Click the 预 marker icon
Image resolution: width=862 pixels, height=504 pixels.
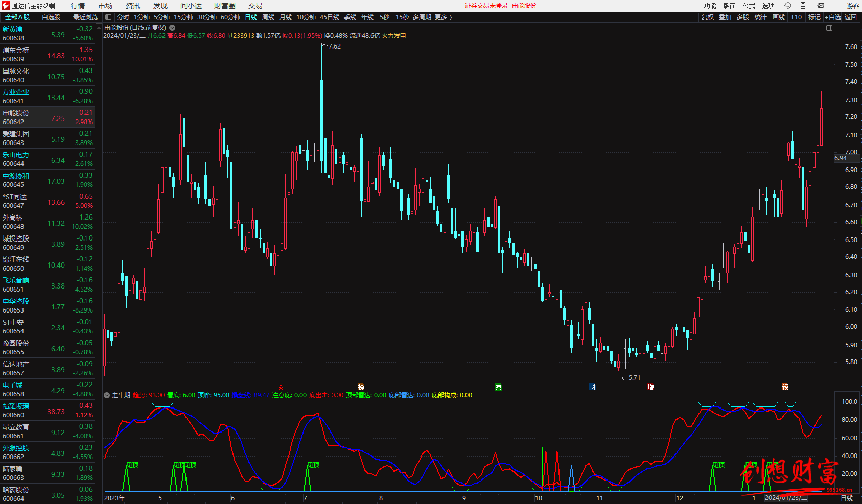tap(785, 387)
